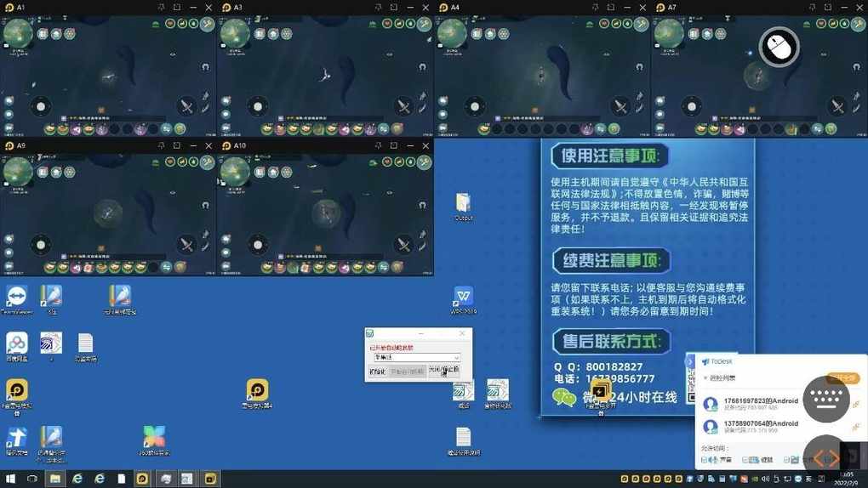Open the 360 software manager desktop icon
The width and height of the screenshot is (868, 488).
154,440
